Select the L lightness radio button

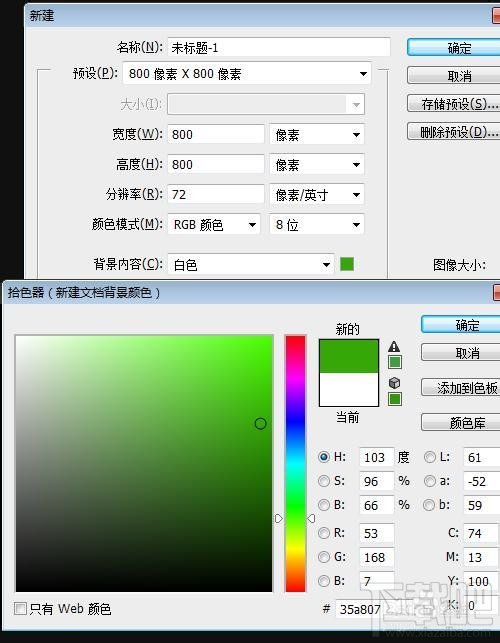coord(429,457)
